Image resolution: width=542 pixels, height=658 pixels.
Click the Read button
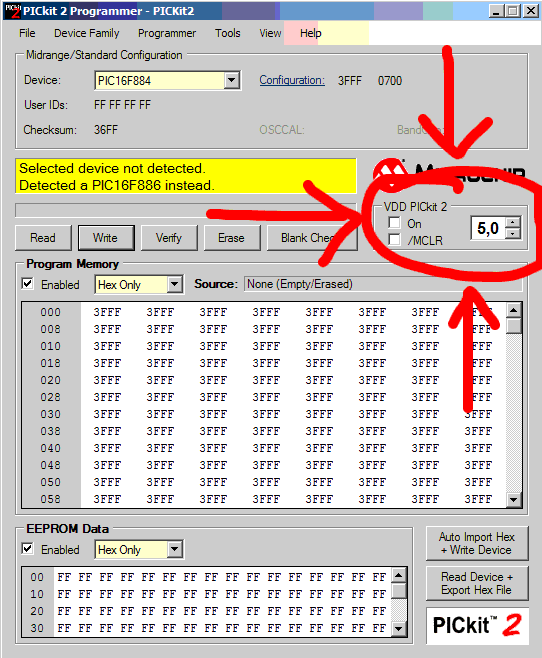tap(43, 238)
